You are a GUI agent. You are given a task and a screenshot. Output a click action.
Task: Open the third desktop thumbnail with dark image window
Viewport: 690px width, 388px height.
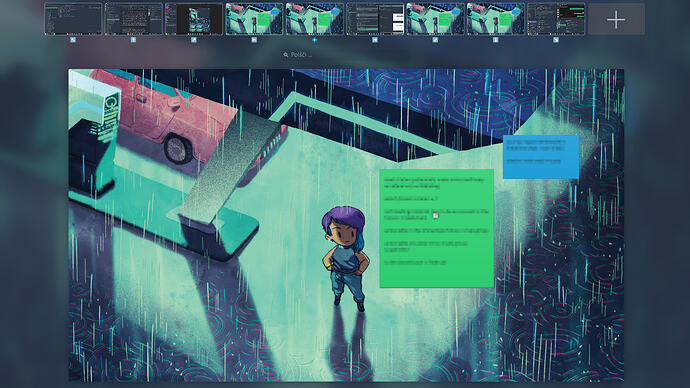point(194,19)
